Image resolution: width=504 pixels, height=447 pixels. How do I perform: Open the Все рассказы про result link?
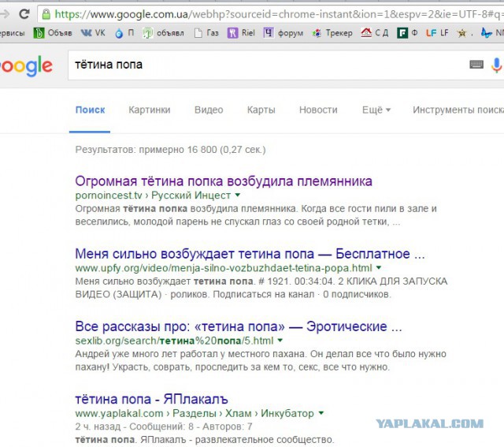[239, 326]
